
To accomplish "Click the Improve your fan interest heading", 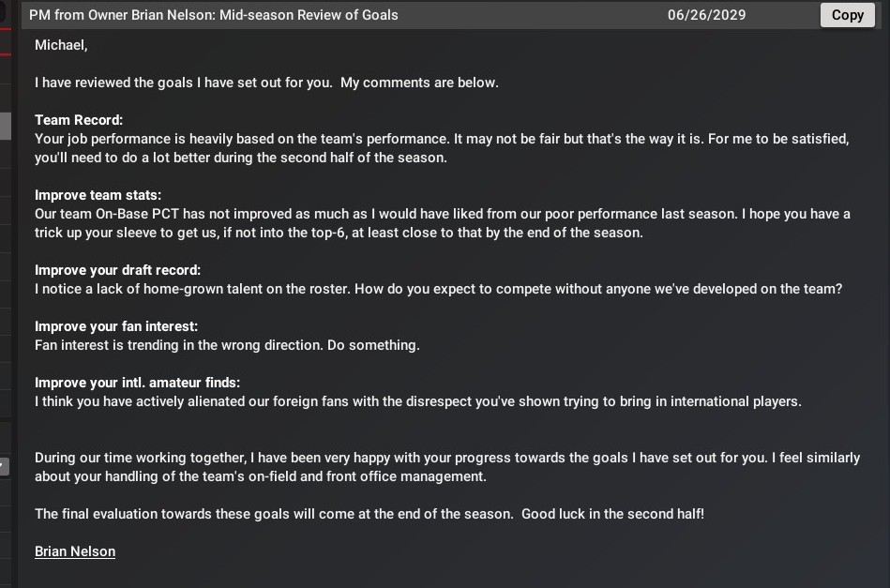I will [x=116, y=326].
